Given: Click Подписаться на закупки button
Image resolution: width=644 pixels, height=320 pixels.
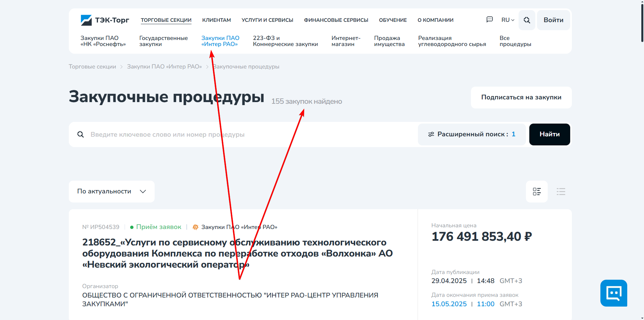Looking at the screenshot, I should click(x=521, y=97).
